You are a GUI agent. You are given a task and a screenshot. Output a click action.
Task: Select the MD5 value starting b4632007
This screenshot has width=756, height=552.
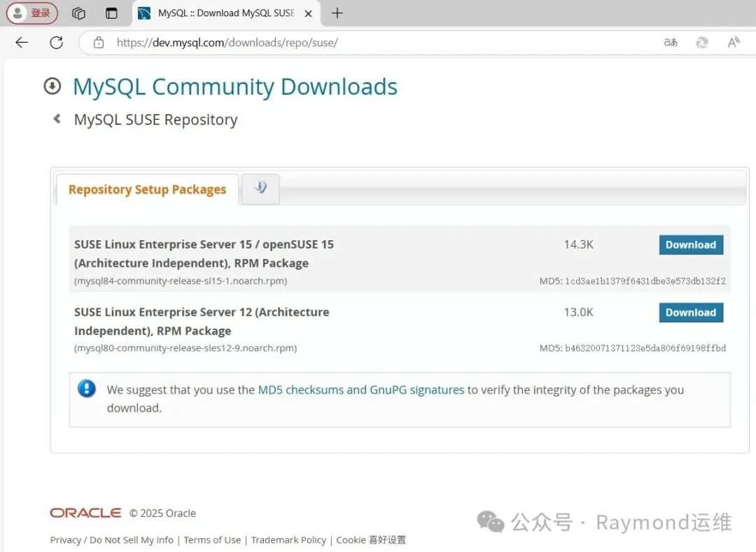[645, 348]
